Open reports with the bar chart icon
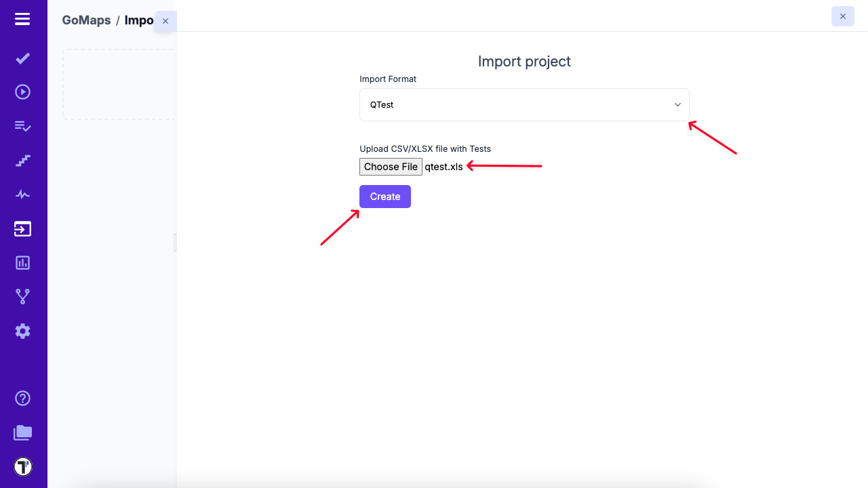 point(22,262)
